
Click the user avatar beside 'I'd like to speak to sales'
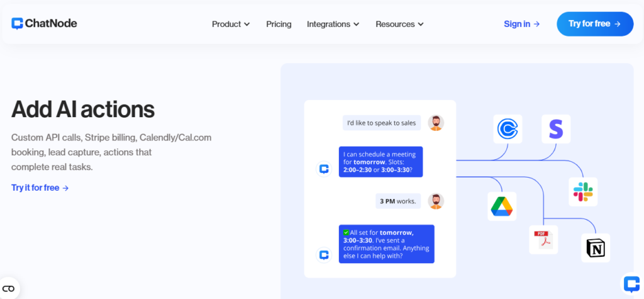436,123
